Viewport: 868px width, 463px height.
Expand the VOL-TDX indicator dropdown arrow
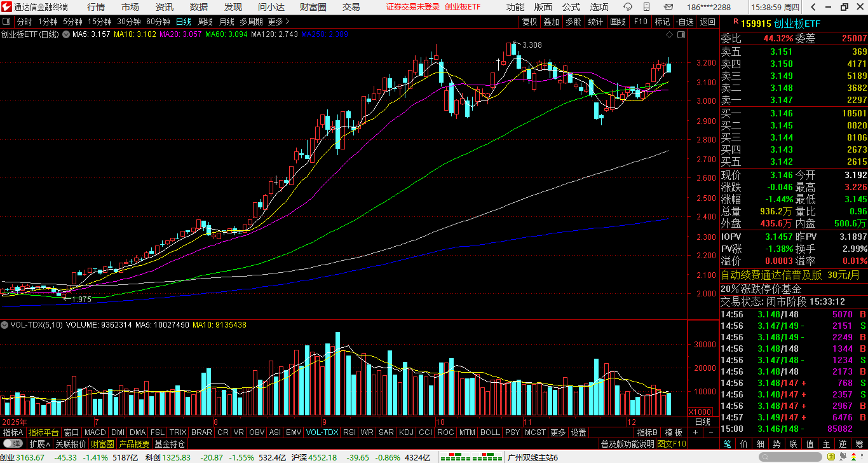pyautogui.click(x=5, y=325)
